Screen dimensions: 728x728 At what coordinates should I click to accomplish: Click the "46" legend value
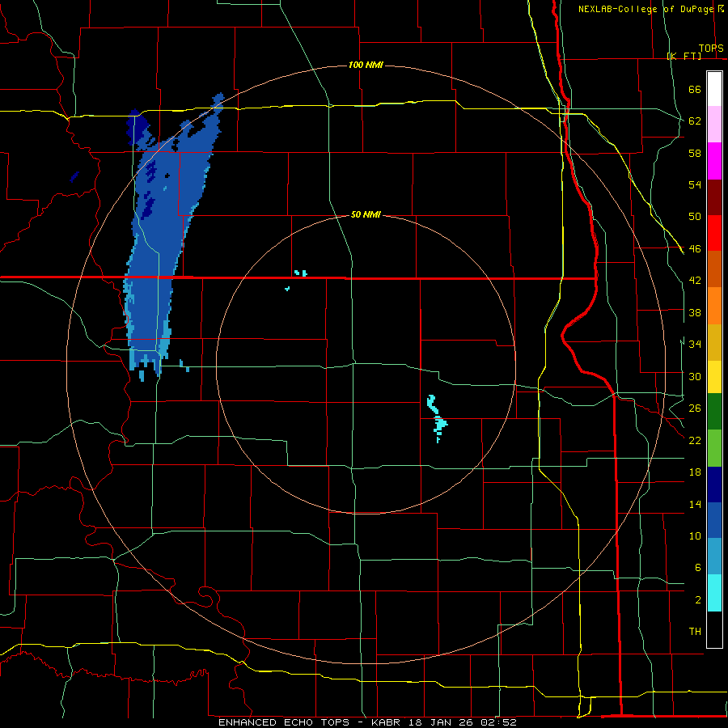[695, 249]
